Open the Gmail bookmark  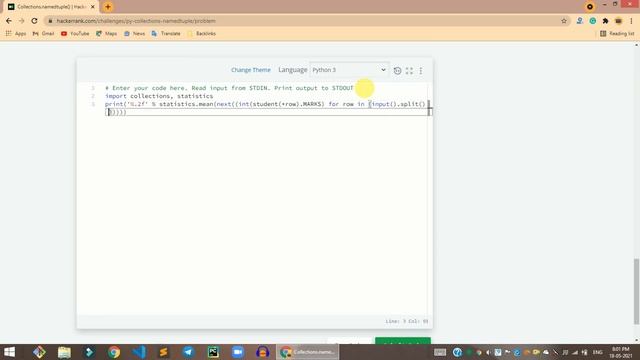pos(43,33)
